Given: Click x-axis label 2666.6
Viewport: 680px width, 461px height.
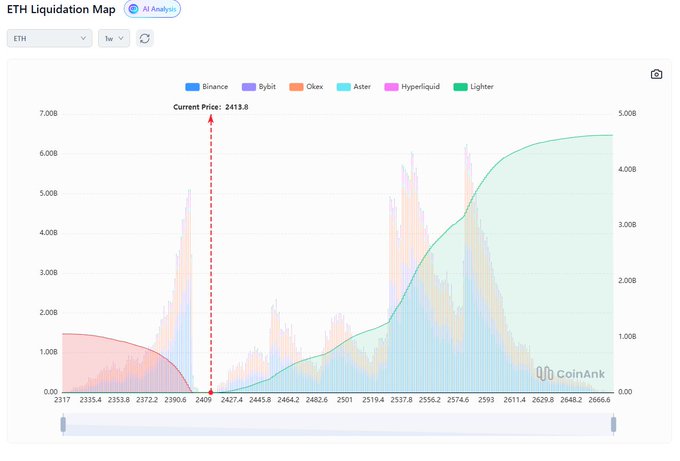Looking at the screenshot, I should coord(599,400).
